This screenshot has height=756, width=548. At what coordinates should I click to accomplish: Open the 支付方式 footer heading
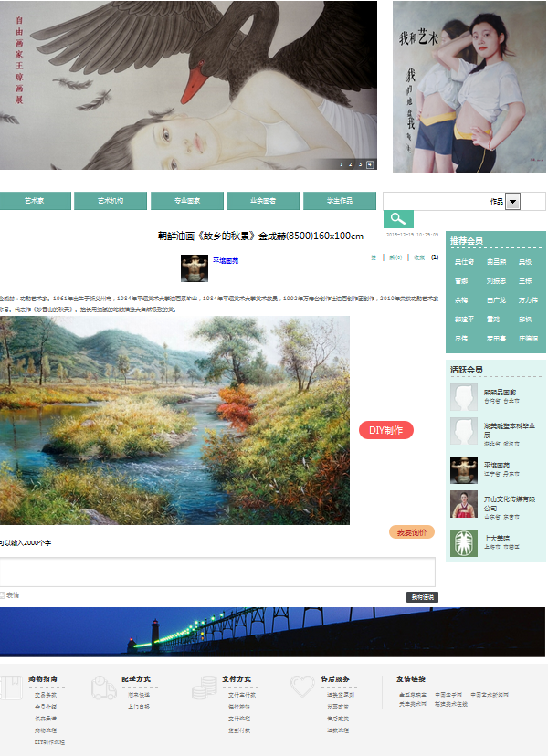tap(237, 679)
